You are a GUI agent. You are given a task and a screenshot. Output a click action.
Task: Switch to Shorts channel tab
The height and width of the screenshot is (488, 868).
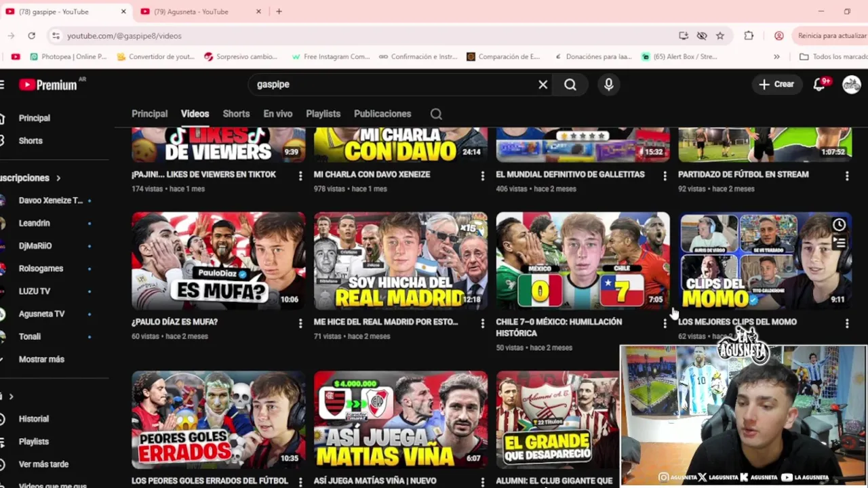point(236,114)
